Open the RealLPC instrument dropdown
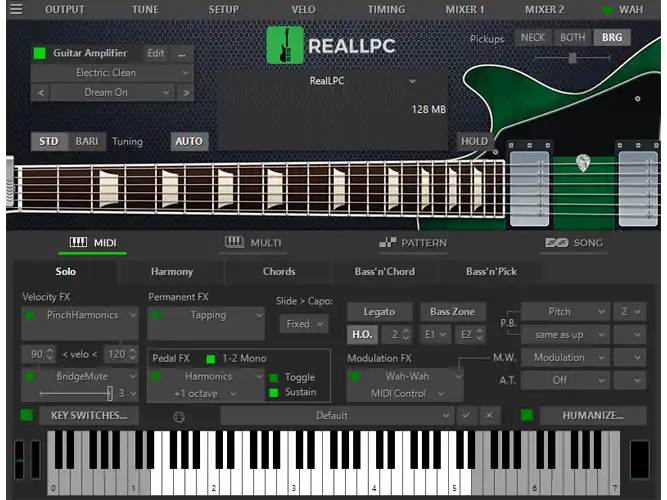The image size is (667, 500). tap(362, 81)
